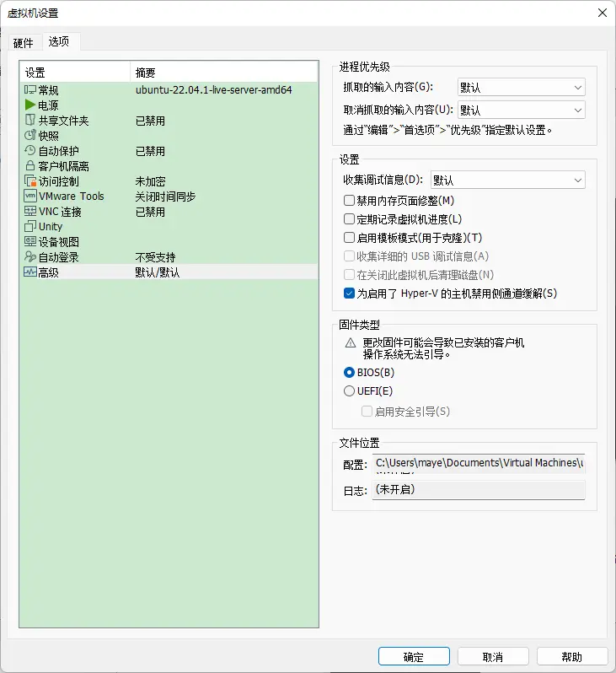Click the 访问控制 lock icon
Viewport: 616px width, 673px height.
point(29,181)
